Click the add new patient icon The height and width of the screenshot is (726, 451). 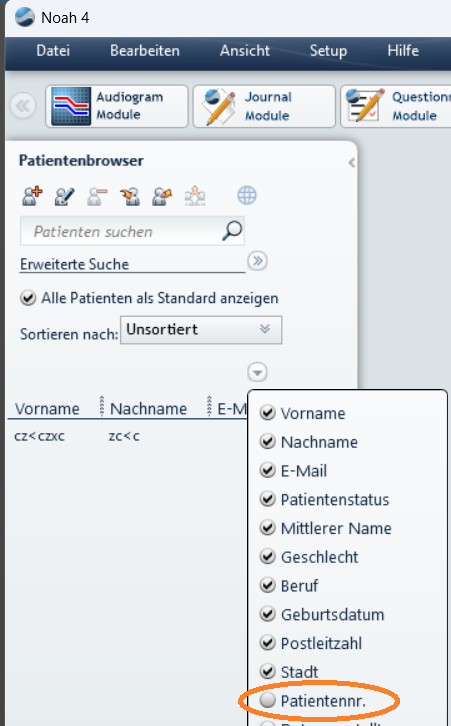[x=32, y=196]
